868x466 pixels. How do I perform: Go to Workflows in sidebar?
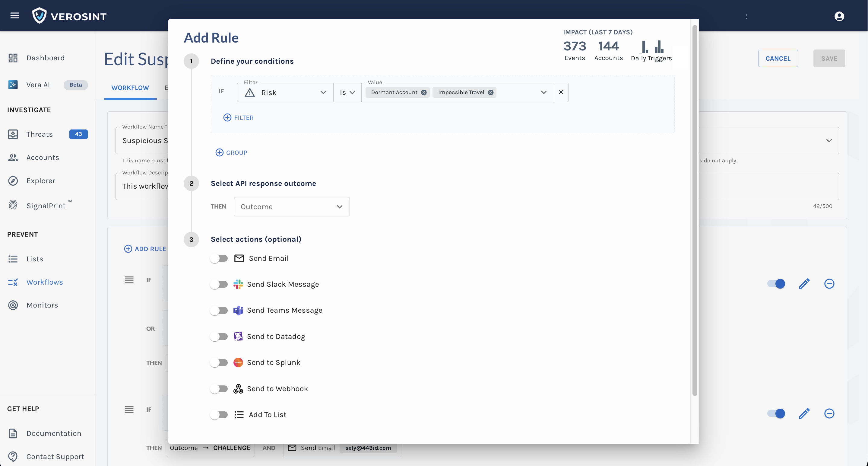point(44,282)
